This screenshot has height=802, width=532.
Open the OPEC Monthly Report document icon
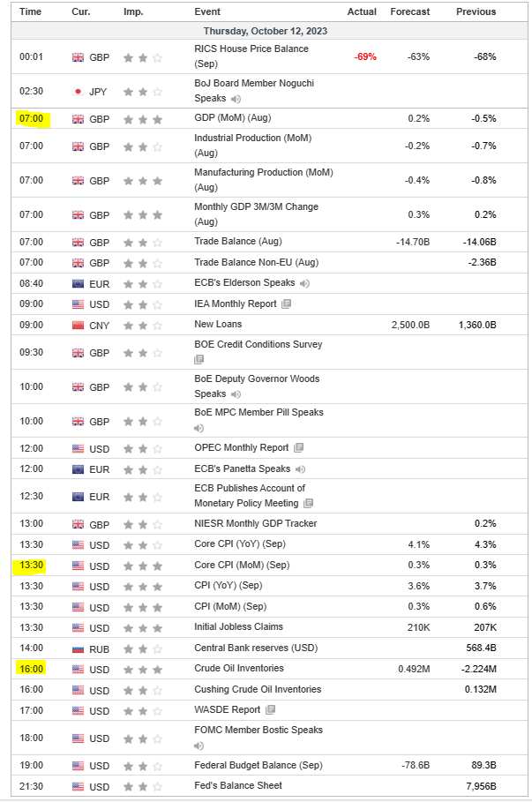pyautogui.click(x=297, y=448)
